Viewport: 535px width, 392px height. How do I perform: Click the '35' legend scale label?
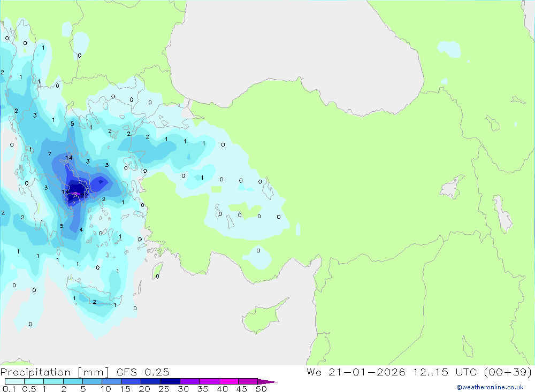click(203, 389)
